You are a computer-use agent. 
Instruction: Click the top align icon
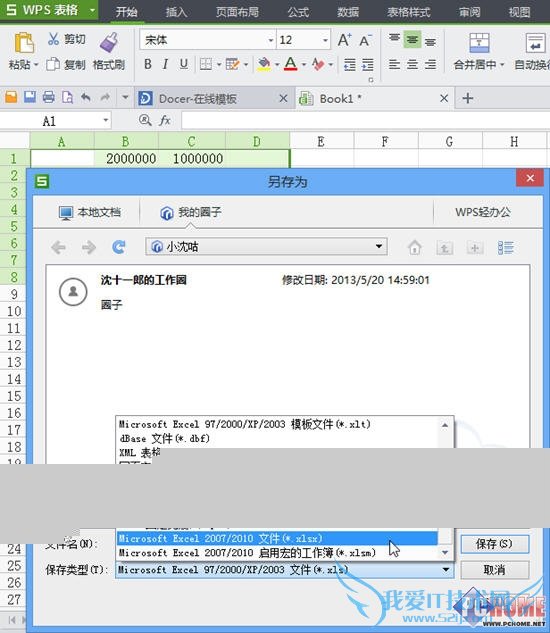tap(394, 39)
